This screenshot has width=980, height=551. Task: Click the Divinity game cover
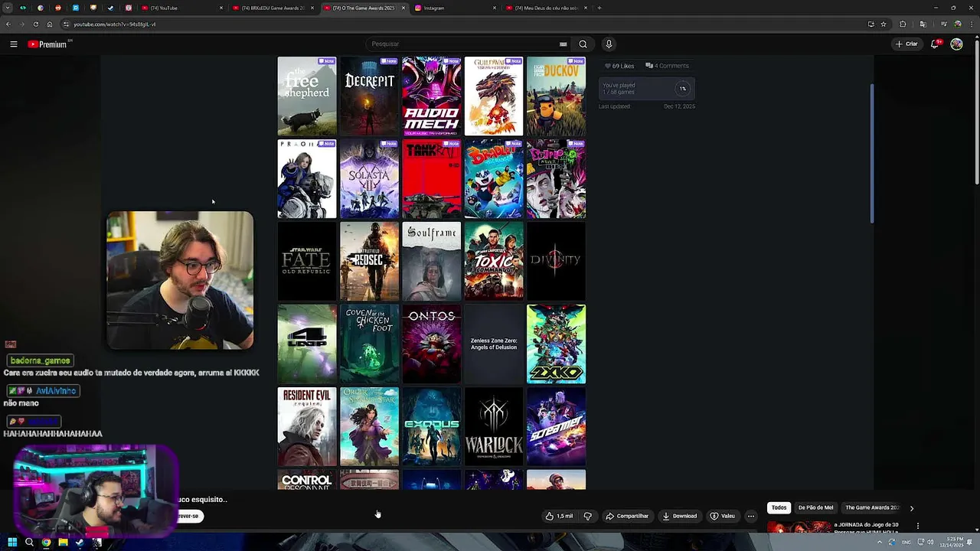click(556, 261)
